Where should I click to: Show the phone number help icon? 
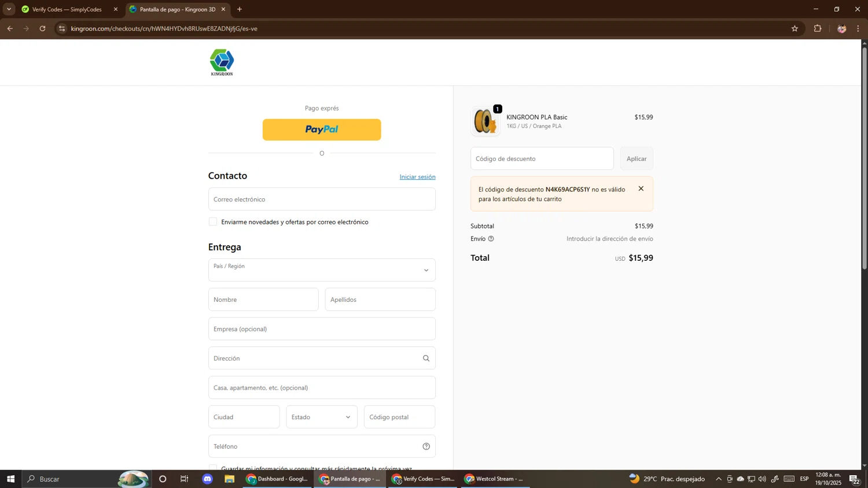[426, 446]
